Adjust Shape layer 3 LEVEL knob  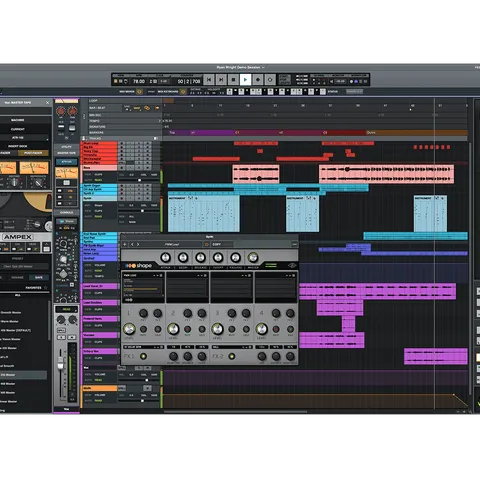tap(217, 329)
